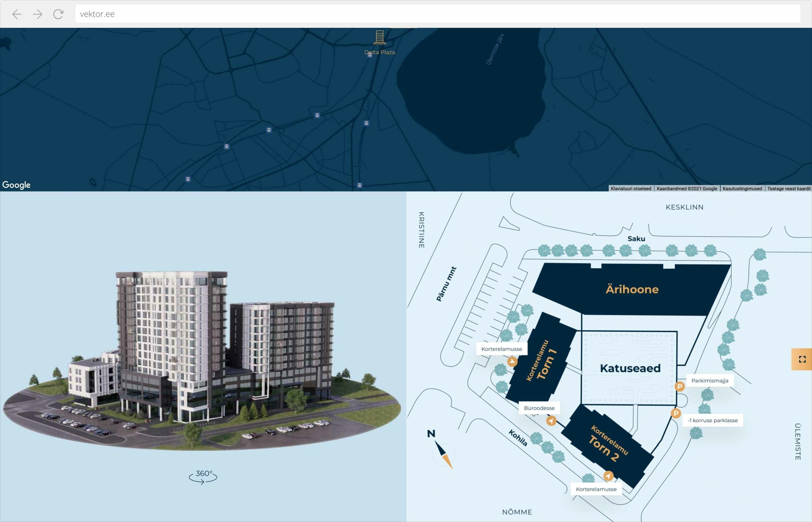Select the Katuseaed rooftop garden area
The height and width of the screenshot is (522, 812).
click(x=630, y=368)
